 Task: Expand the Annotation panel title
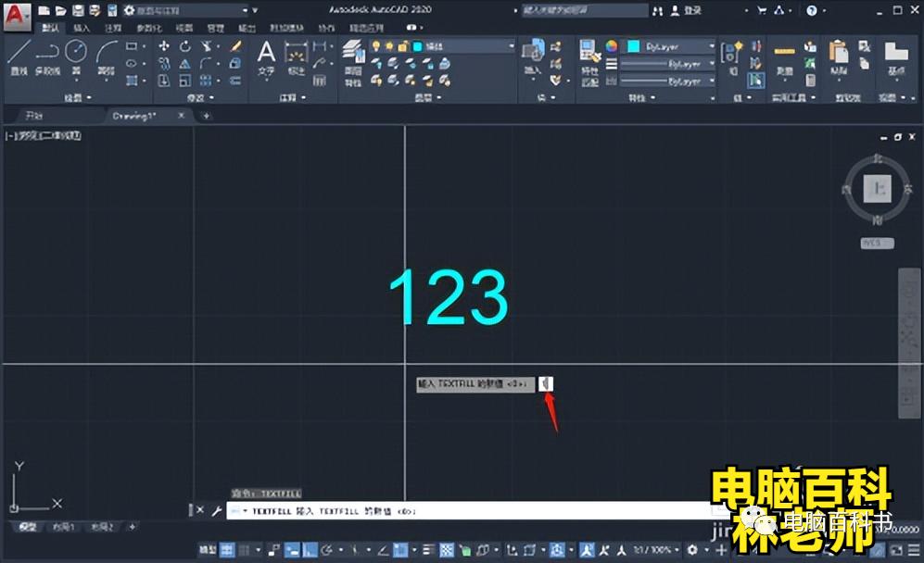tap(293, 97)
